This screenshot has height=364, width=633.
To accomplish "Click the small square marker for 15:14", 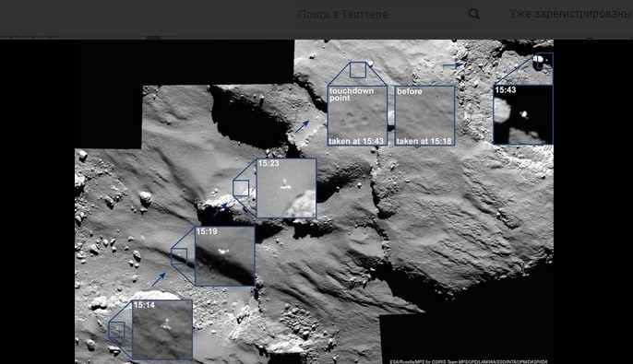I will (x=116, y=330).
